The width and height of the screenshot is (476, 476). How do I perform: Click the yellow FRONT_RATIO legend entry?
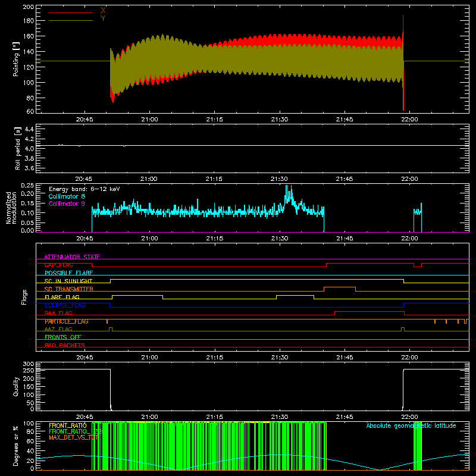[68, 425]
